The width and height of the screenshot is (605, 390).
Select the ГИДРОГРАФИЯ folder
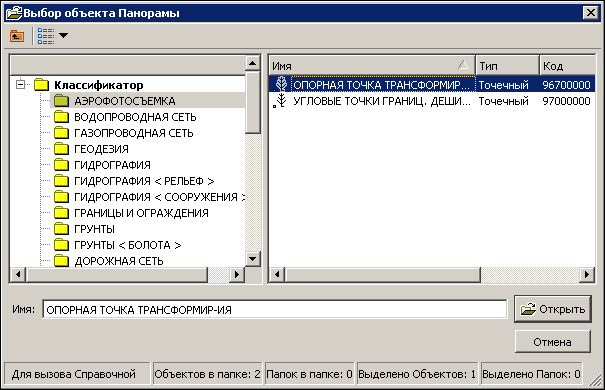[x=112, y=165]
